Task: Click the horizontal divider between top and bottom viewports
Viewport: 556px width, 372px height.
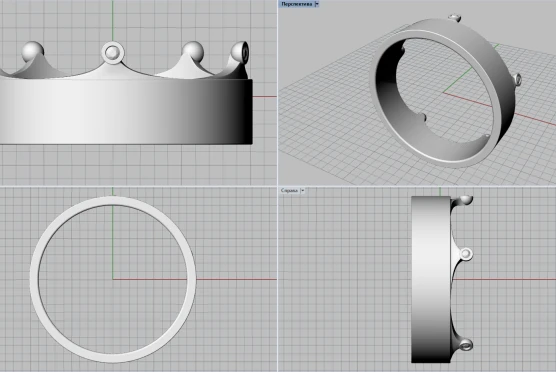Action: [x=278, y=186]
